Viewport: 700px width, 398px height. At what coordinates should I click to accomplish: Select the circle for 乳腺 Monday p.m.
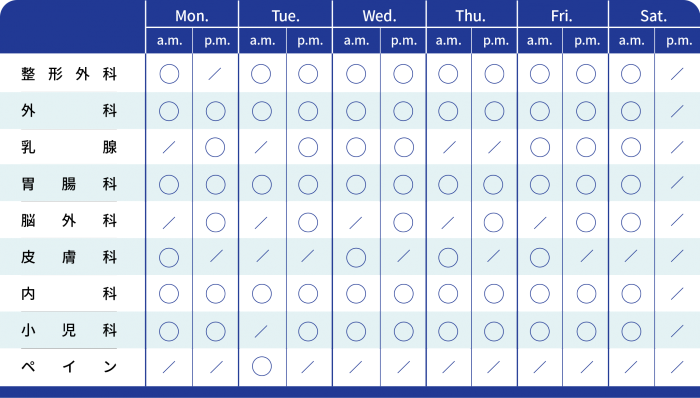pos(215,147)
